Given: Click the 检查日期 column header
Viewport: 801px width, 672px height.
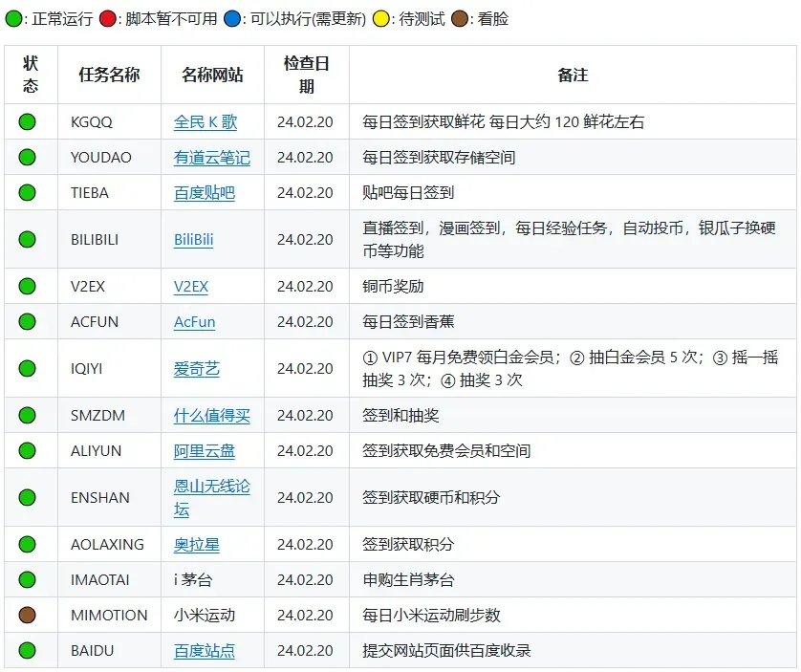Looking at the screenshot, I should 306,75.
